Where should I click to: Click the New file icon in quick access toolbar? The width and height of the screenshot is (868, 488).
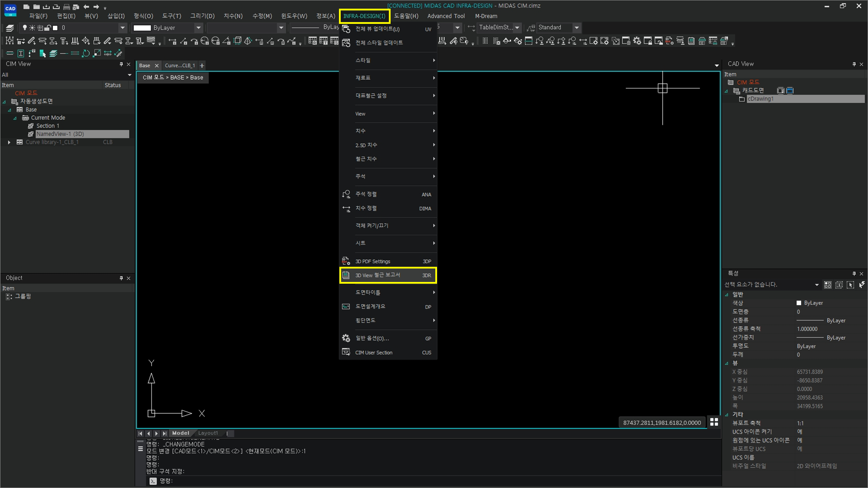(x=26, y=7)
